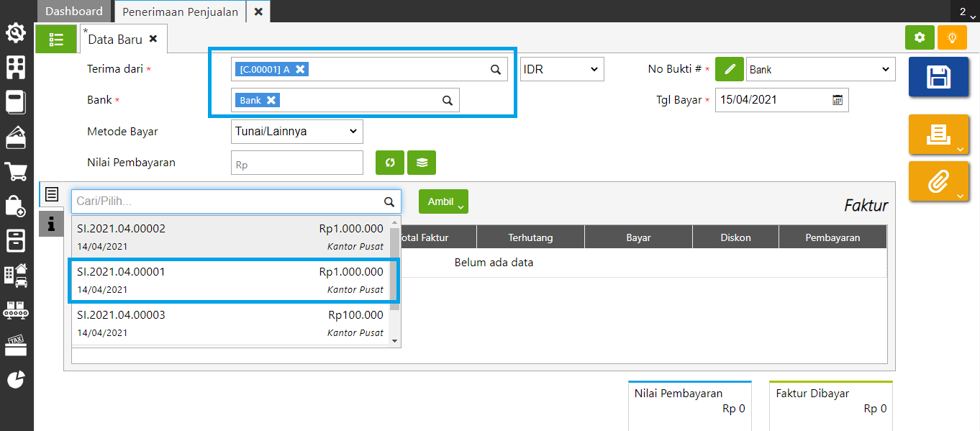The image size is (980, 431).
Task: Open the shopping cart sidebar module
Action: tap(16, 171)
